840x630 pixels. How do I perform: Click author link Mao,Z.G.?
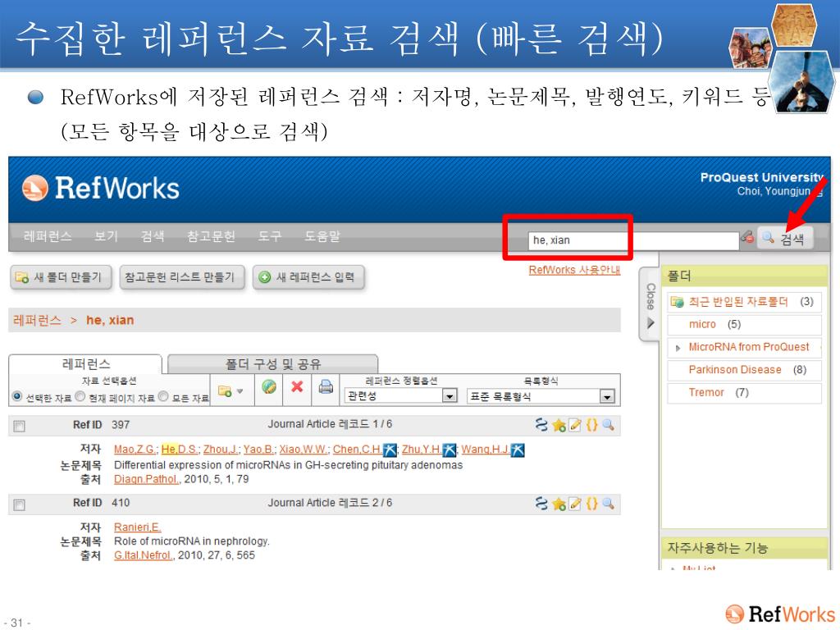pos(135,450)
